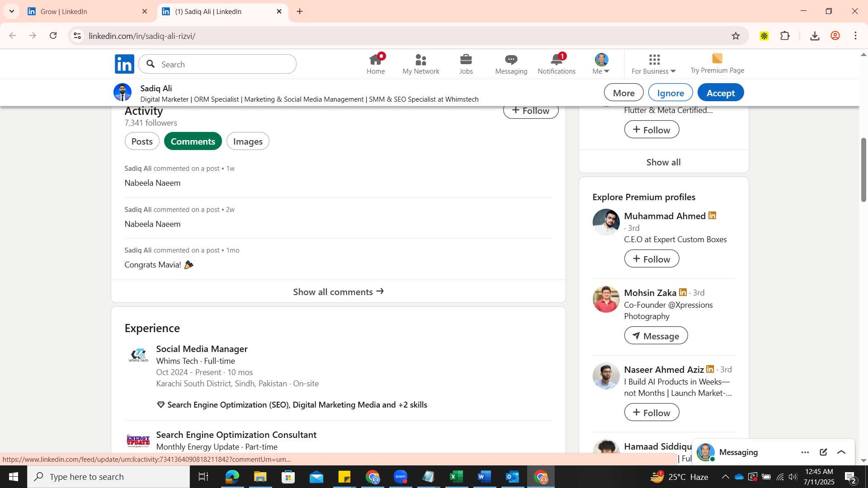The width and height of the screenshot is (868, 488).
Task: Expand For Business apps menu
Action: [x=654, y=64]
